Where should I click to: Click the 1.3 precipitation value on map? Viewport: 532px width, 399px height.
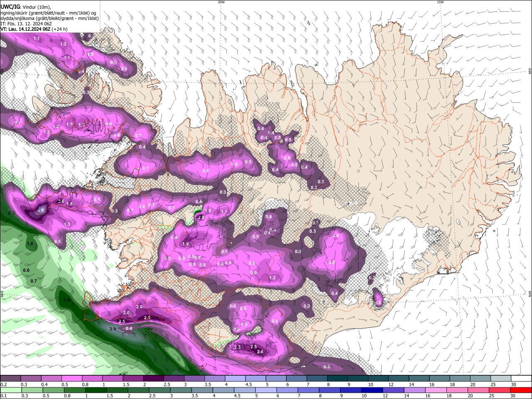pyautogui.click(x=67, y=224)
